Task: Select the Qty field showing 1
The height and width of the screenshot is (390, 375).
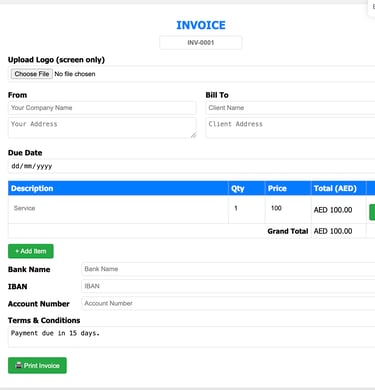Action: [247, 208]
